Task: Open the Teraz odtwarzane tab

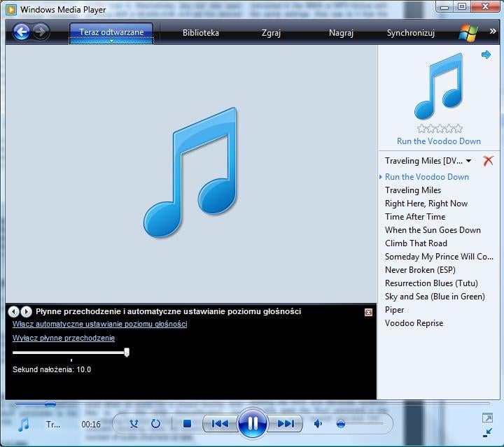Action: pos(111,32)
